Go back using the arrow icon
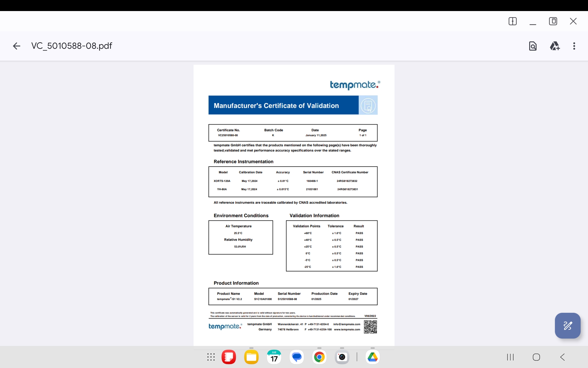Image resolution: width=588 pixels, height=368 pixels. click(x=17, y=46)
